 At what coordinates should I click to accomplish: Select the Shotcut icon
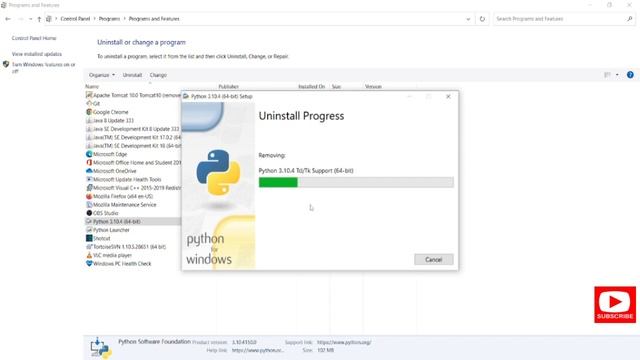(89, 238)
